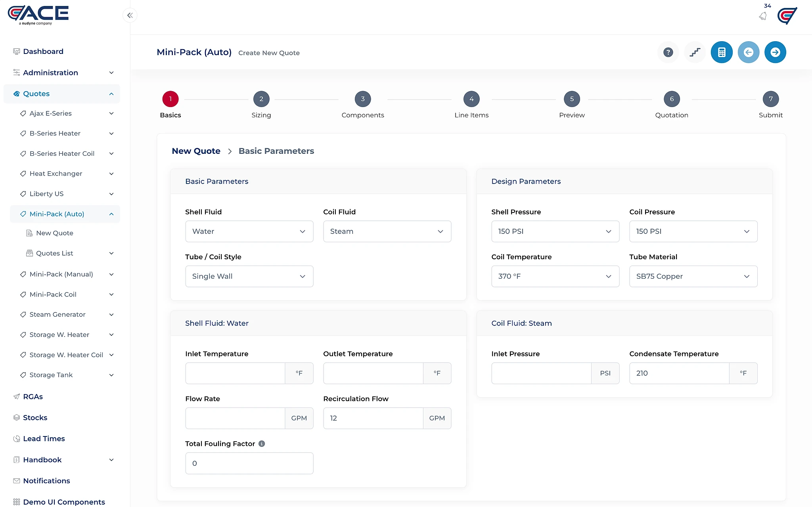Screen dimensions: 812x507
Task: Open the steps stairs icon button
Action: pyautogui.click(x=695, y=52)
